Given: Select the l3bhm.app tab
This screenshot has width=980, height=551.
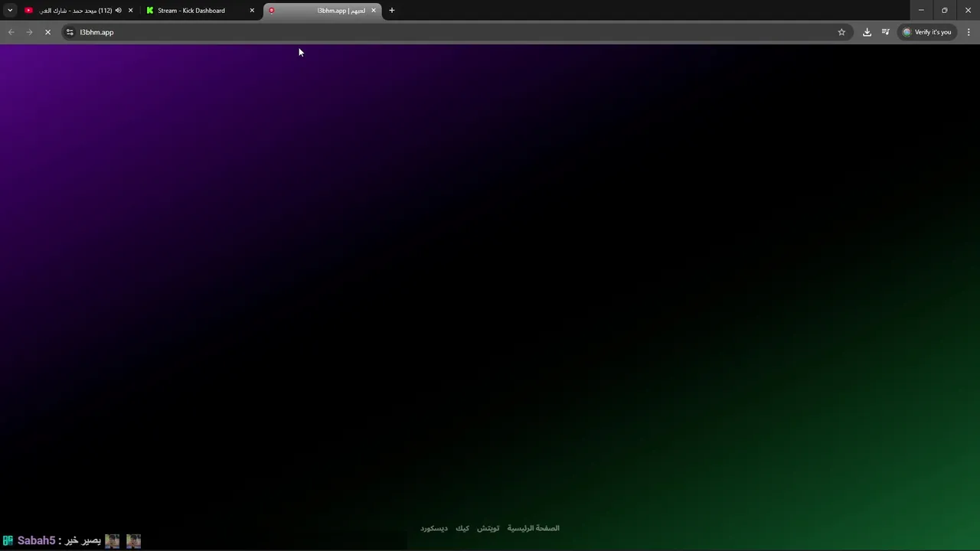Looking at the screenshot, I should 322,11.
